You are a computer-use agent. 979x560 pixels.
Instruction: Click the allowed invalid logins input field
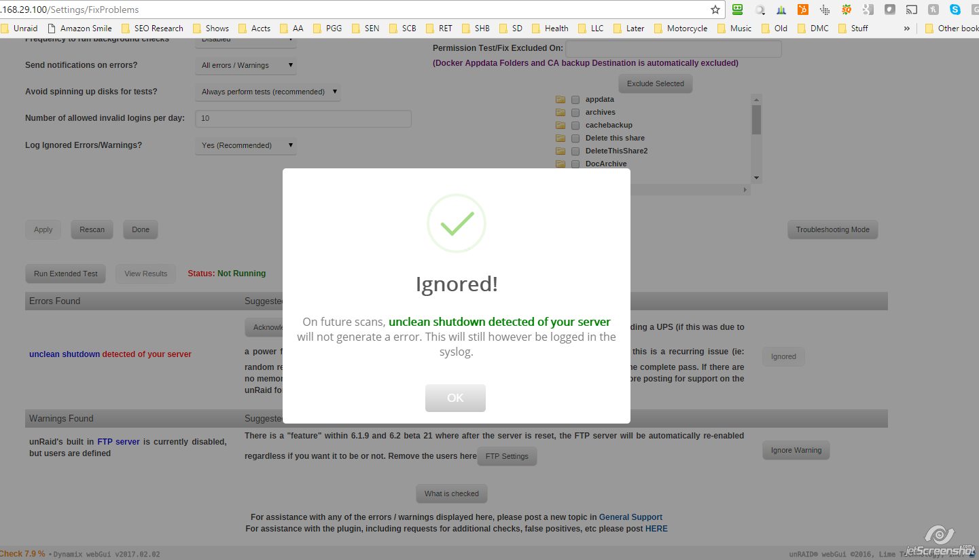point(303,118)
